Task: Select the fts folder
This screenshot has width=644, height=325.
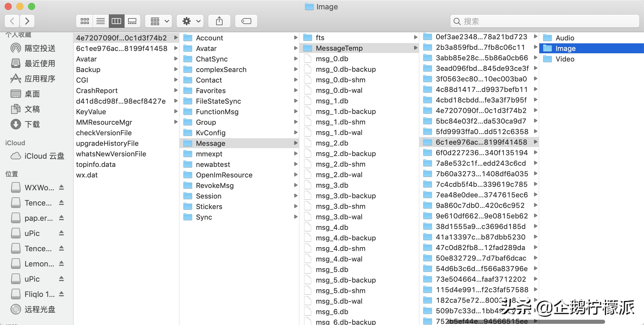Action: 359,37
